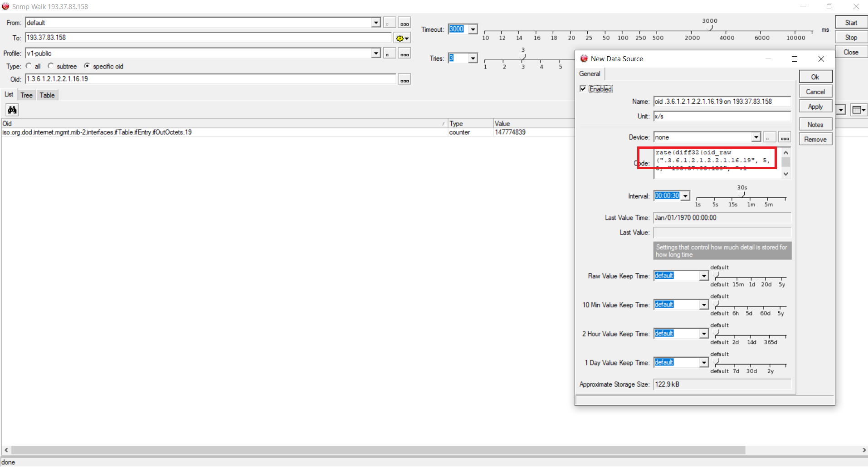Image resolution: width=868 pixels, height=467 pixels.
Task: Select the 'subtree' Type radio button
Action: pyautogui.click(x=51, y=66)
